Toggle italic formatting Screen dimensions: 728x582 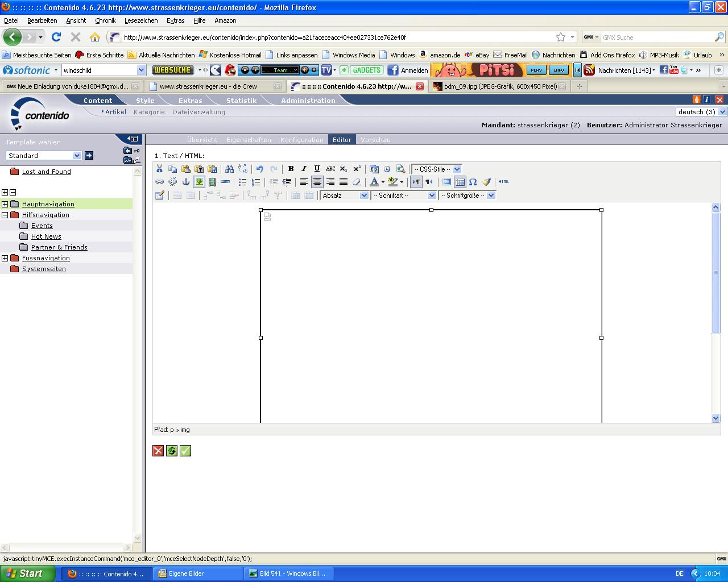(x=304, y=169)
